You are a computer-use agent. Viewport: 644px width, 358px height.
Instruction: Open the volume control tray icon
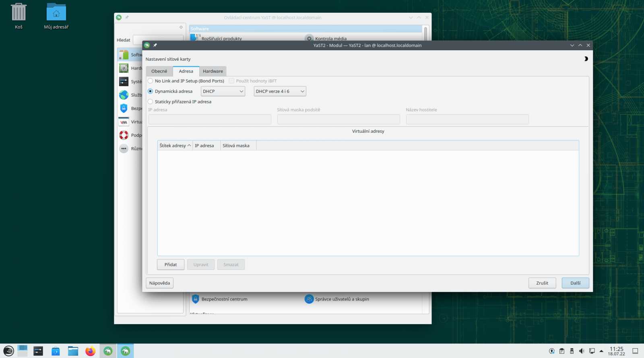[582, 351]
